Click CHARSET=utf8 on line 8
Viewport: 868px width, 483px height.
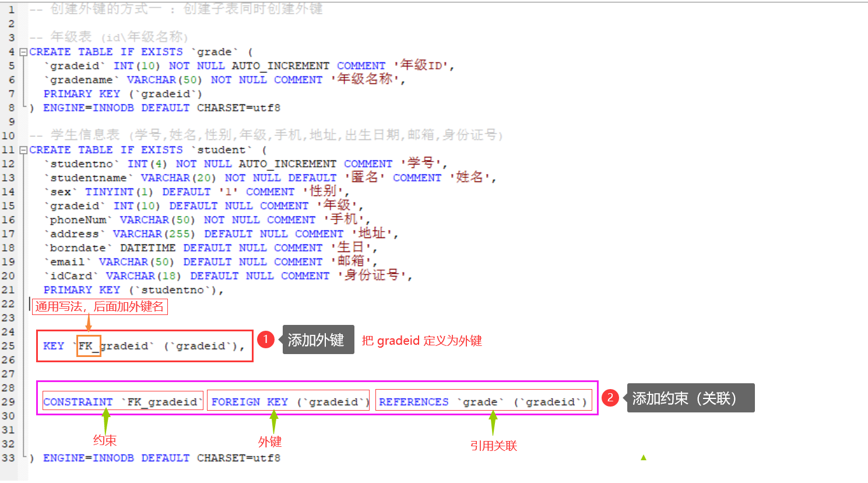tap(238, 108)
